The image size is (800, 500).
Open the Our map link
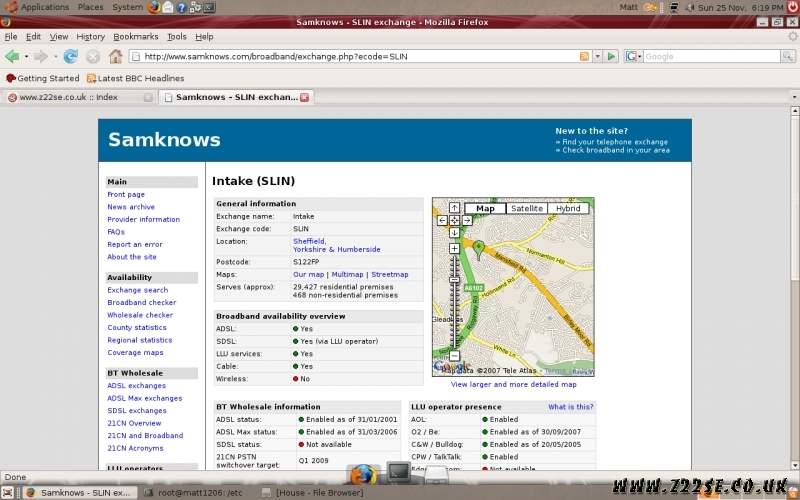[308, 274]
